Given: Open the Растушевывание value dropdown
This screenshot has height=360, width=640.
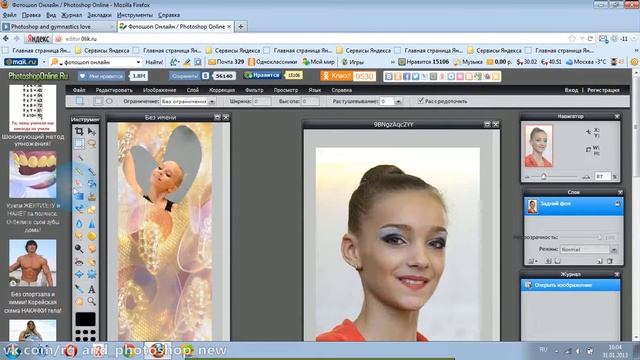Looking at the screenshot, I should (x=398, y=101).
